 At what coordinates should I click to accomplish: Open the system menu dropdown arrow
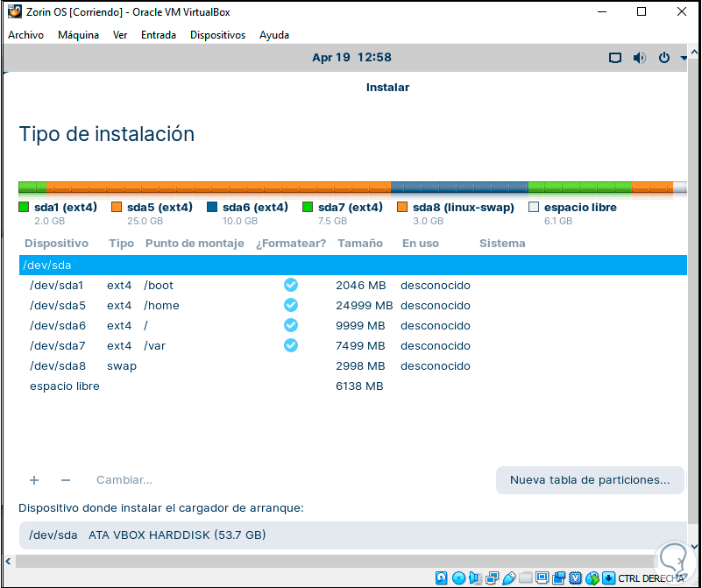684,58
